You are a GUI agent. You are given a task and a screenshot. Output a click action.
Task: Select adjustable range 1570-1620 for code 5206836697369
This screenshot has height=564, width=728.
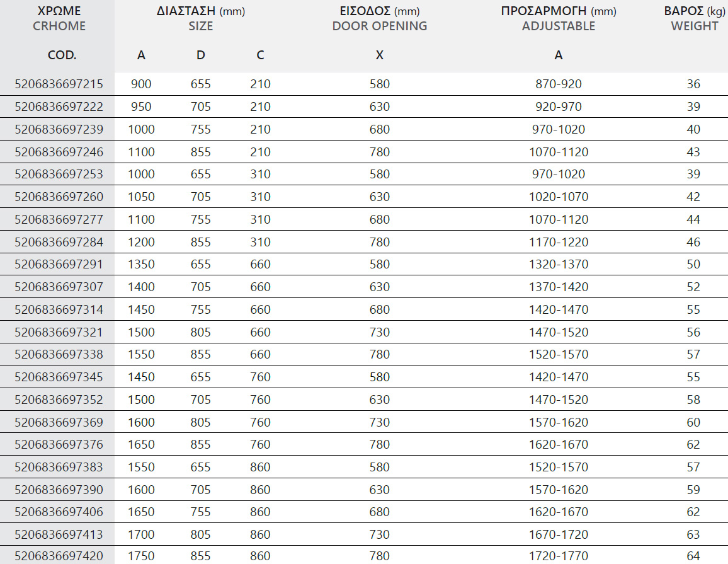pos(559,422)
